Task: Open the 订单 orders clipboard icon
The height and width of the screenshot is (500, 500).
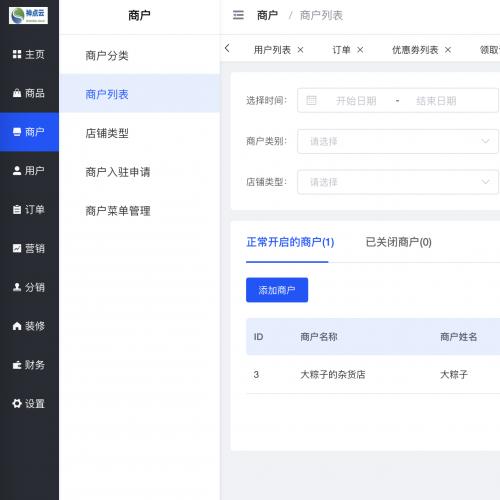Action: click(x=17, y=210)
